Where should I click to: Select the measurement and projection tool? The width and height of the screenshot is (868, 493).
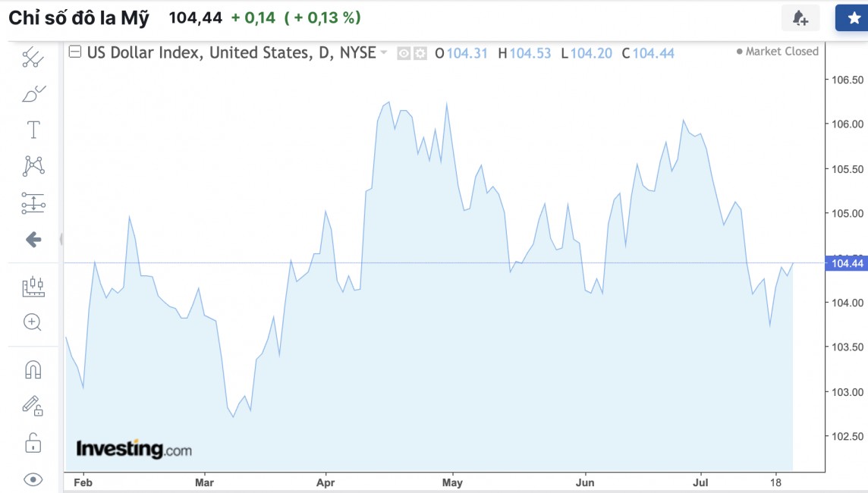(33, 203)
